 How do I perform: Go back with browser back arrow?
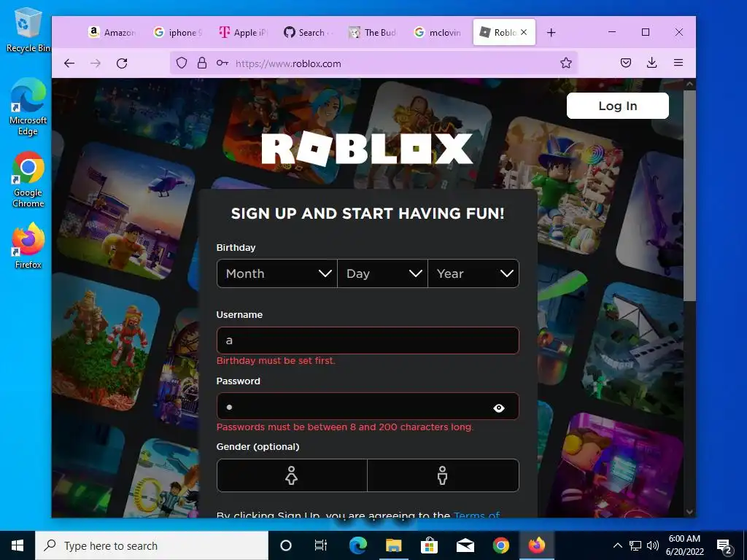point(69,63)
